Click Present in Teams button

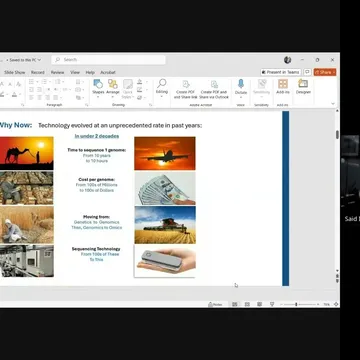(x=281, y=72)
